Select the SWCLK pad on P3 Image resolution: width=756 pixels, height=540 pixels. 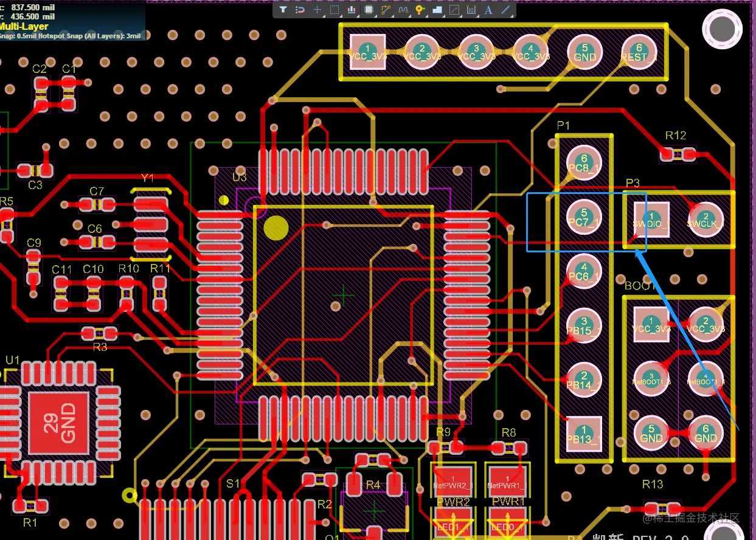706,220
